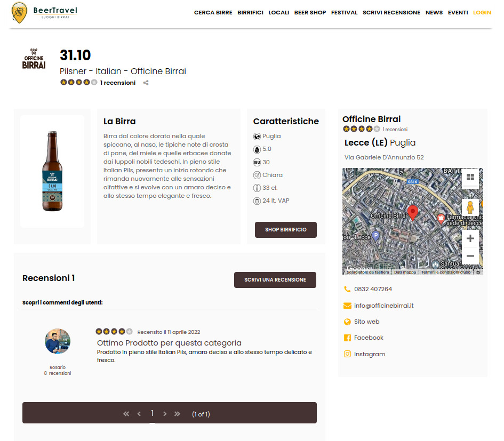Open the Birrifici menu item
The image size is (504, 441).
point(250,13)
